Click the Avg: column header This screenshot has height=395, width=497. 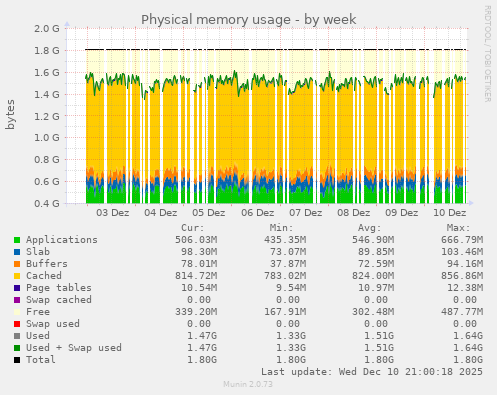coord(369,228)
